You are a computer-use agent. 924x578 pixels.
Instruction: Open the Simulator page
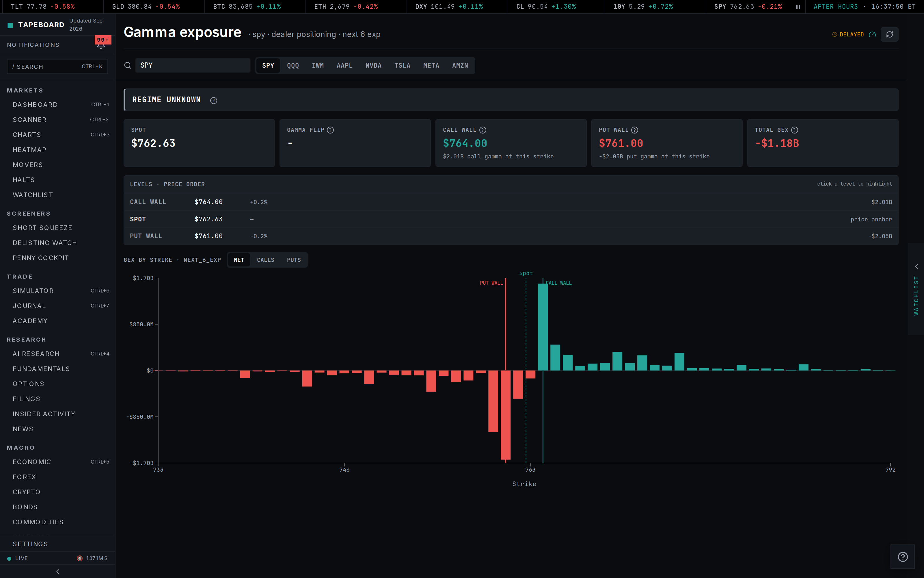58,291
